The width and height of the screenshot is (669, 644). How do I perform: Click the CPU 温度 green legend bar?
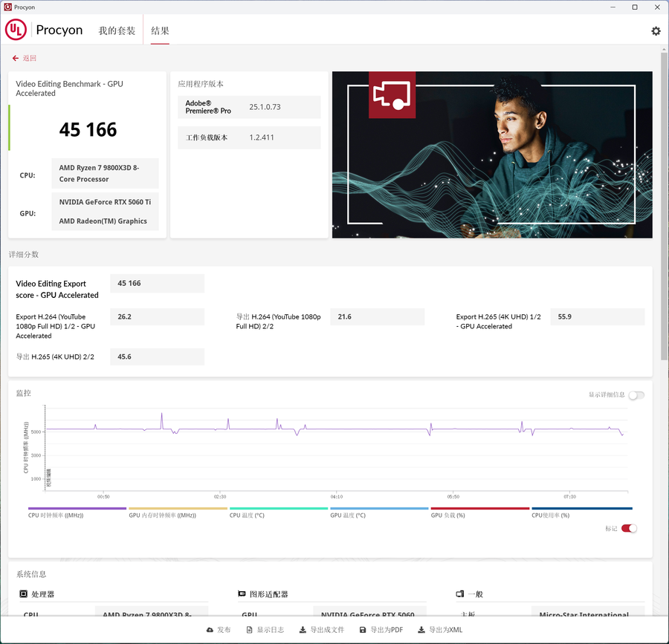(x=278, y=509)
